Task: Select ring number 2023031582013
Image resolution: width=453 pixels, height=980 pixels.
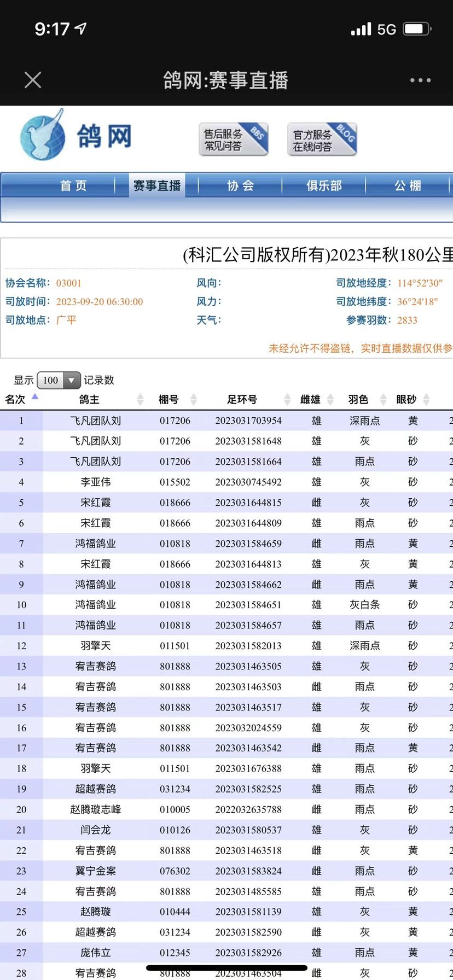Action: click(248, 645)
